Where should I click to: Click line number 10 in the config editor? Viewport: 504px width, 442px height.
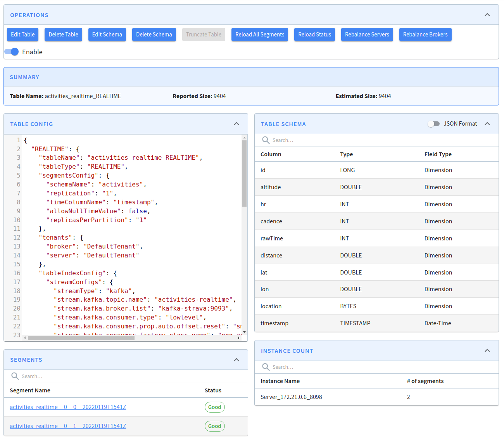(x=17, y=220)
